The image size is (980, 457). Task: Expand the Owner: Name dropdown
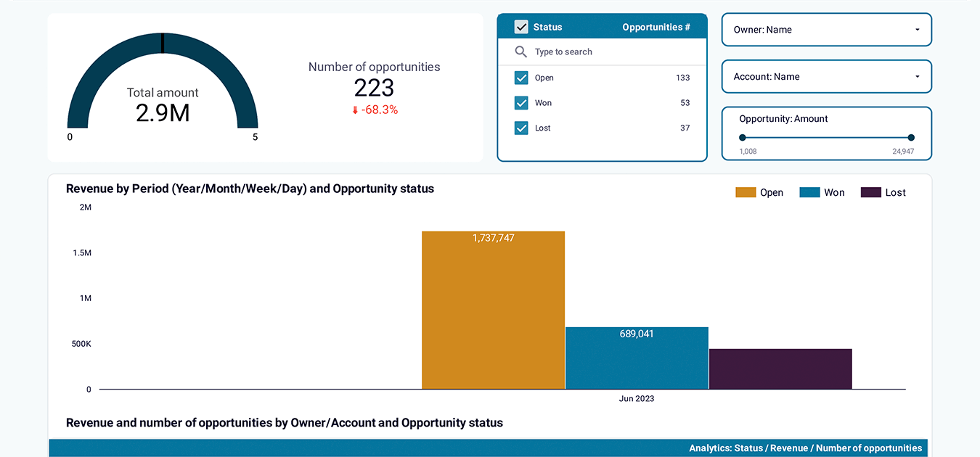click(x=826, y=30)
